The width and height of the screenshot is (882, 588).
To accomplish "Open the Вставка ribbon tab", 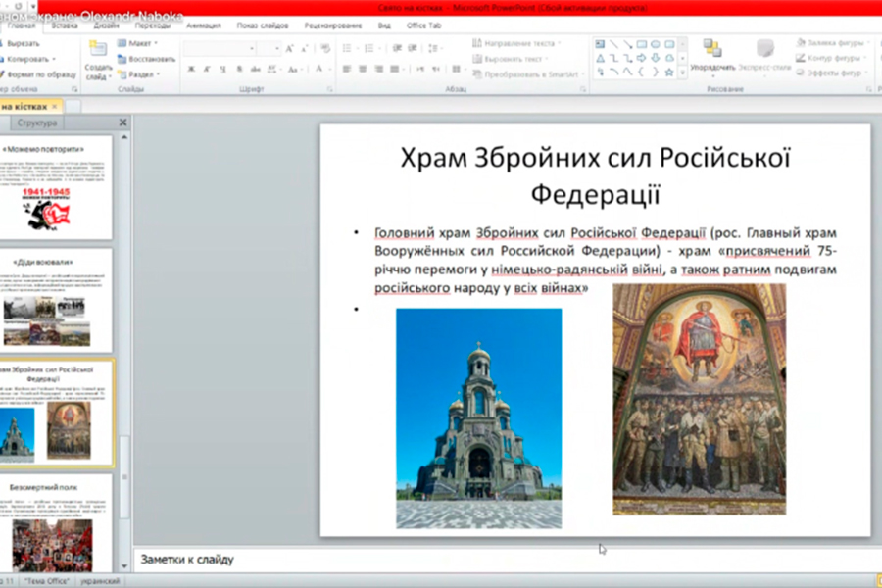I will pos(66,25).
